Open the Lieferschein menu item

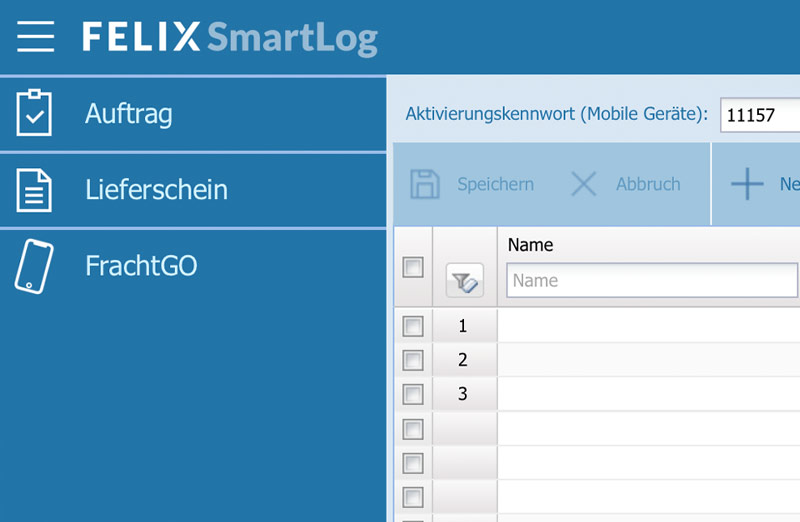click(x=156, y=190)
